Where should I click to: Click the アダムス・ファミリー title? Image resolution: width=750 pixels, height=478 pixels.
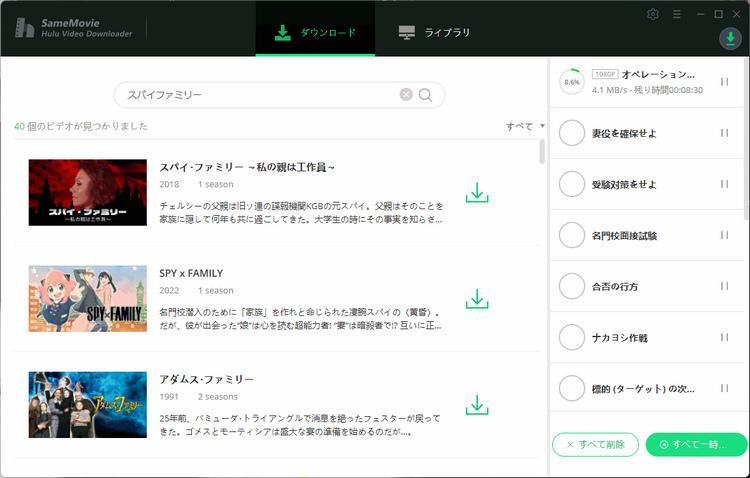click(x=206, y=379)
